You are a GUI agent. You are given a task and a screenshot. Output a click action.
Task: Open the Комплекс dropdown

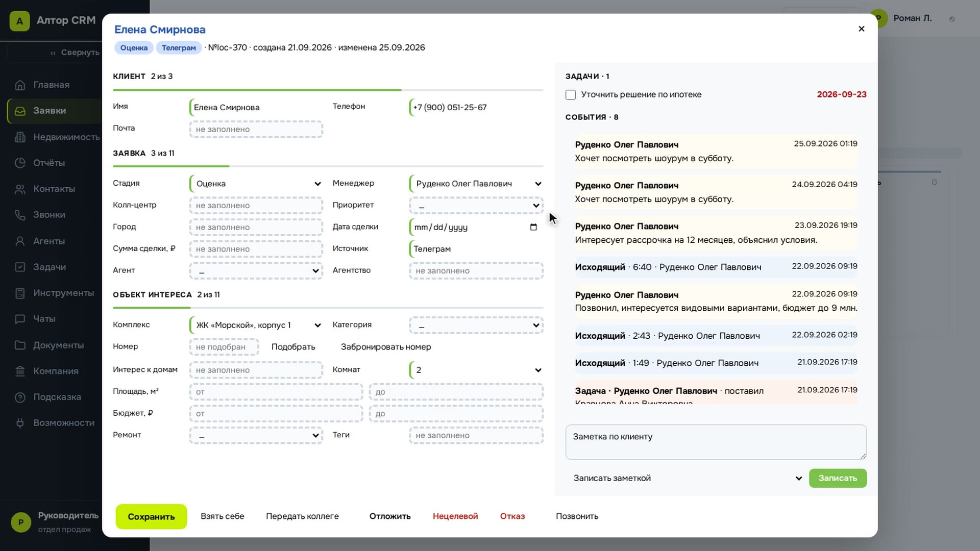[256, 325]
